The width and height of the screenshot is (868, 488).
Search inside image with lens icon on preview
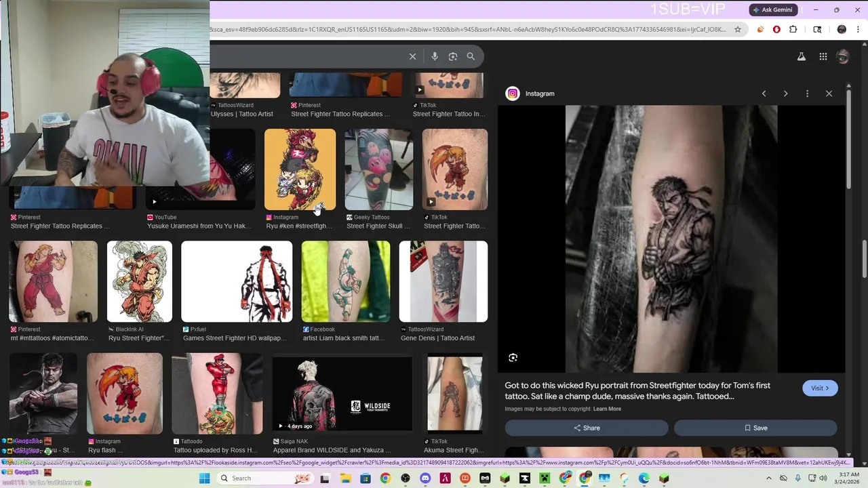(x=513, y=358)
